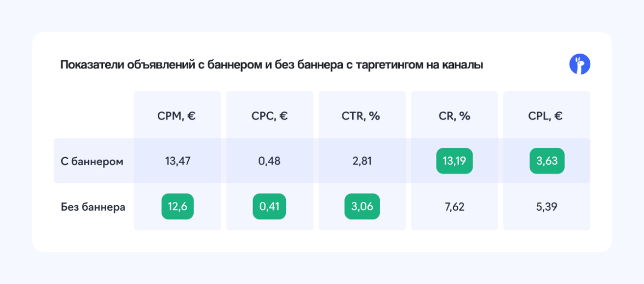Screen dimensions: 644x284
Task: Click the 0,48 CPC value
Action: (x=269, y=161)
